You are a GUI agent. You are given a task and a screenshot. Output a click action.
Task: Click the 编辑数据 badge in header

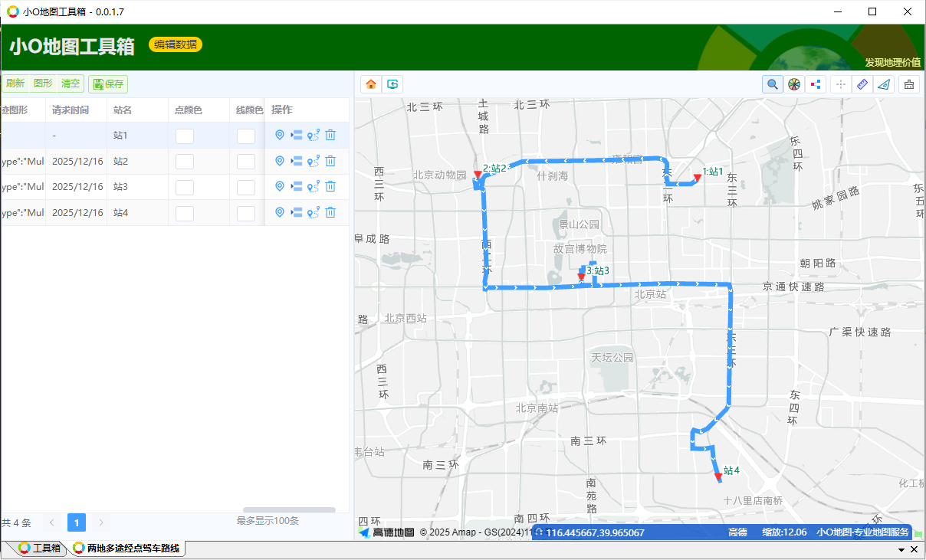(x=176, y=44)
